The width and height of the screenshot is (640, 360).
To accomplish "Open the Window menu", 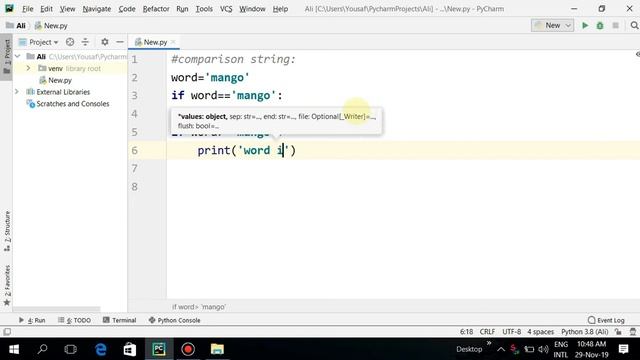I will click(252, 9).
